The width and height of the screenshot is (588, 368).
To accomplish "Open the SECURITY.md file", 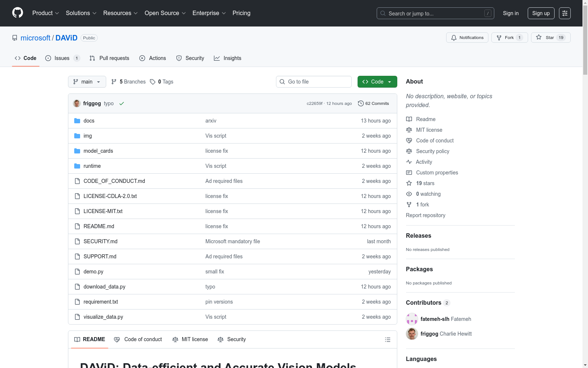I will point(100,241).
